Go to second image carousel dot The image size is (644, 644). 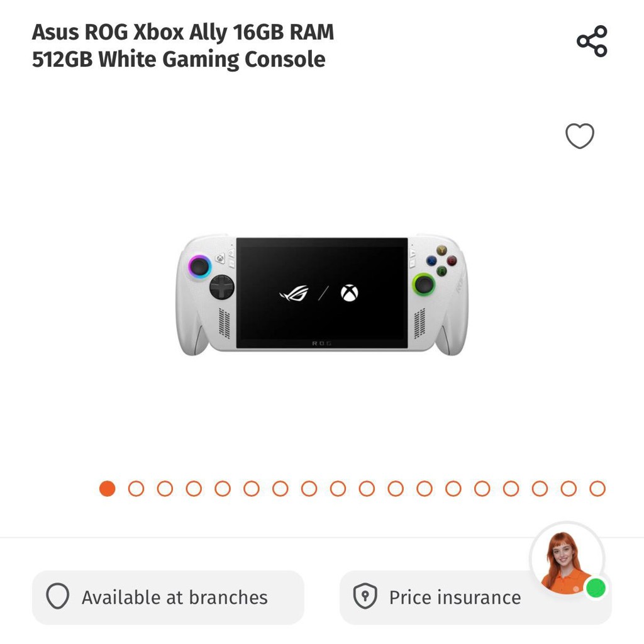(136, 489)
